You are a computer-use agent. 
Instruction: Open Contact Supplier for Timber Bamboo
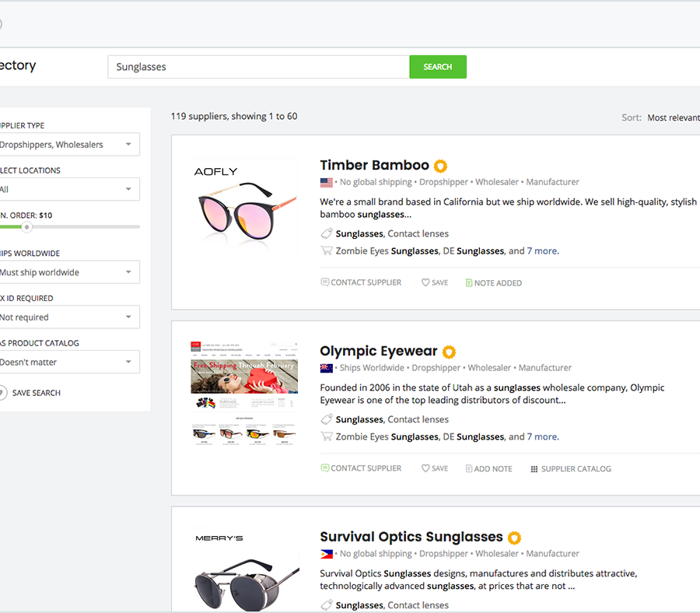[x=361, y=282]
